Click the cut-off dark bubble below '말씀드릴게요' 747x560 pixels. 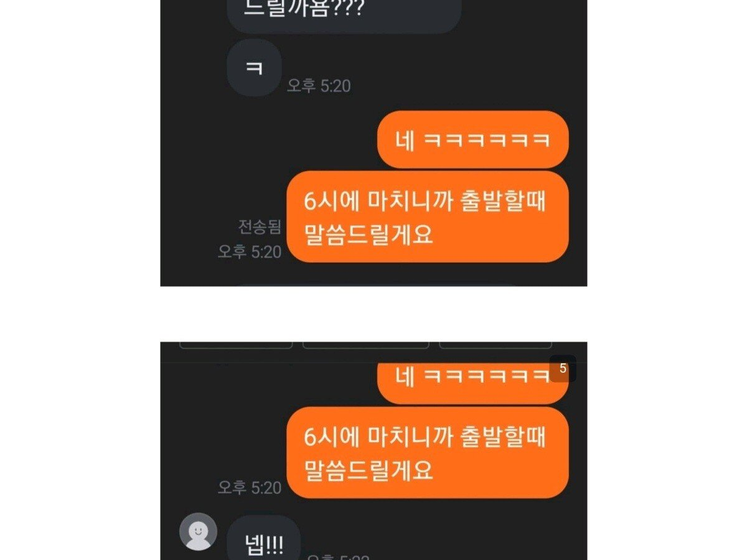coord(377,284)
